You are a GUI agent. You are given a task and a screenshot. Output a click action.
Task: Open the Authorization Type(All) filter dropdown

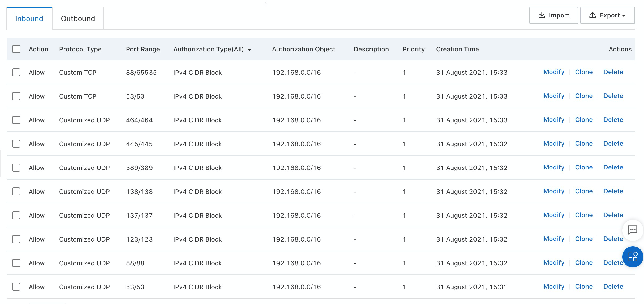pyautogui.click(x=249, y=50)
